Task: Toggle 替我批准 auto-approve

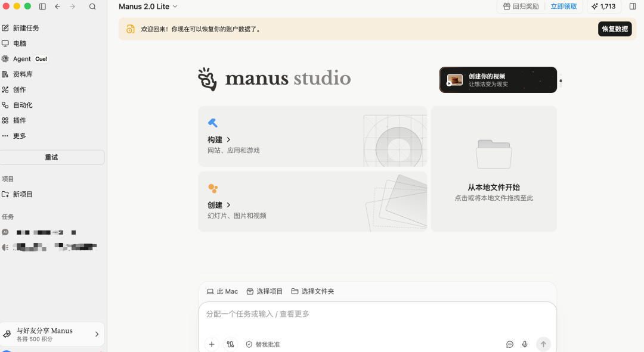Action: tap(263, 345)
